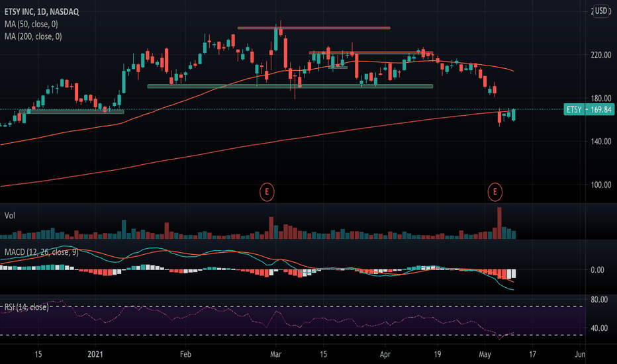Click the 2021 date axis label
Screen dimensions: 617x364
click(95, 354)
